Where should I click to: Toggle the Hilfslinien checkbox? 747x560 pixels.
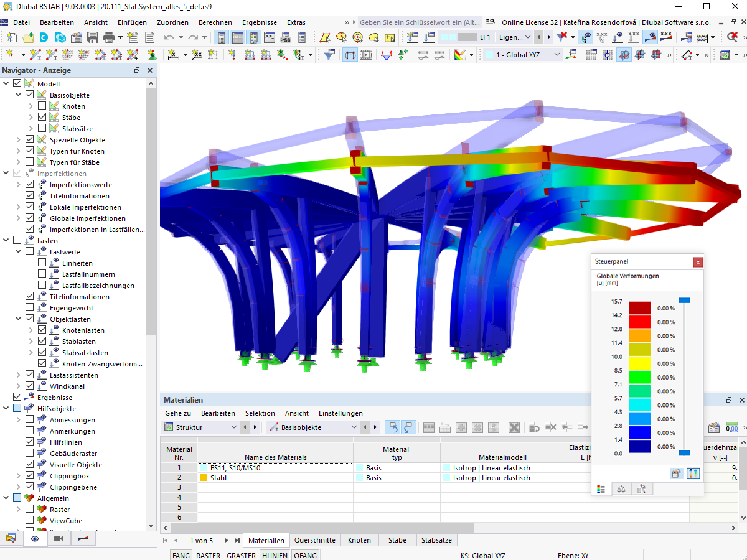click(x=29, y=442)
